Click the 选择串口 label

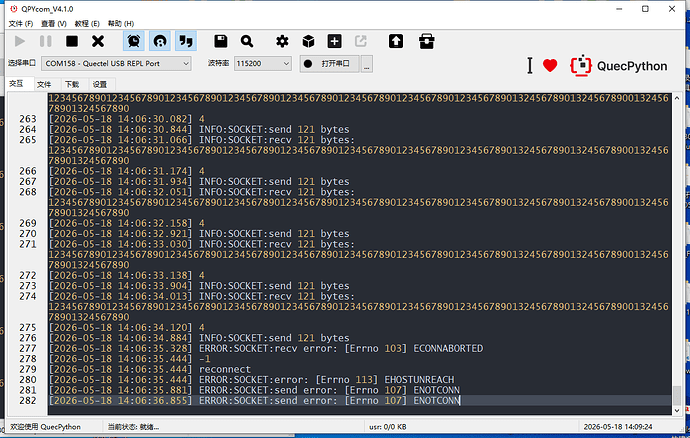(x=22, y=63)
